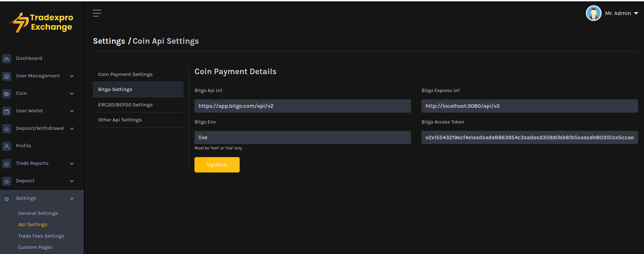Collapse the Settings menu chevron
The height and width of the screenshot is (254, 644).
pos(72,198)
